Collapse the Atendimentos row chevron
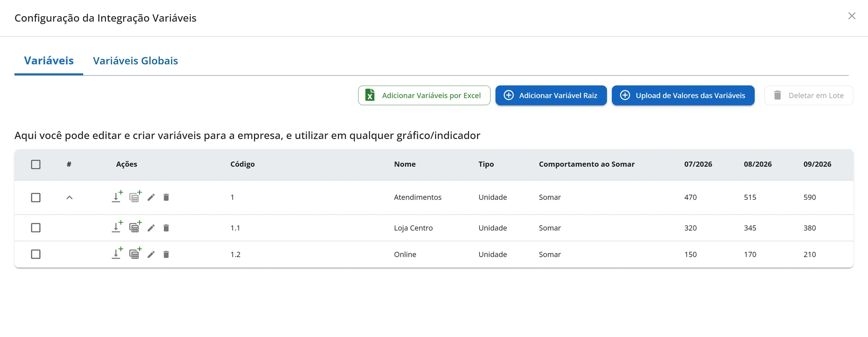The width and height of the screenshot is (868, 337). (x=69, y=198)
